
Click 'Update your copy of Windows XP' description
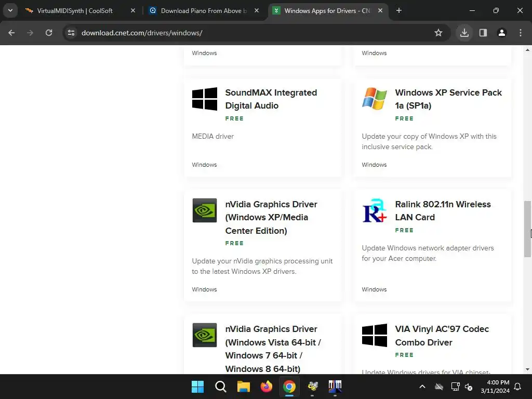point(429,141)
